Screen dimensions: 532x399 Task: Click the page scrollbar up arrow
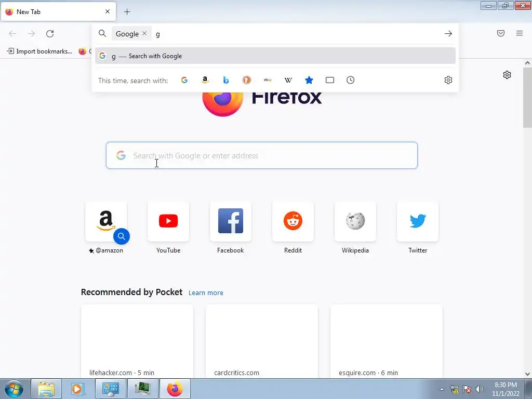click(527, 63)
